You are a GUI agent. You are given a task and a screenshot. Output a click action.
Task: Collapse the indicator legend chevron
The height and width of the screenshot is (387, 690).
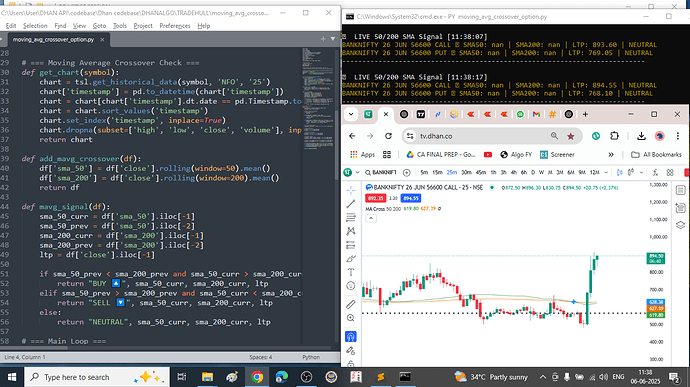(x=371, y=218)
